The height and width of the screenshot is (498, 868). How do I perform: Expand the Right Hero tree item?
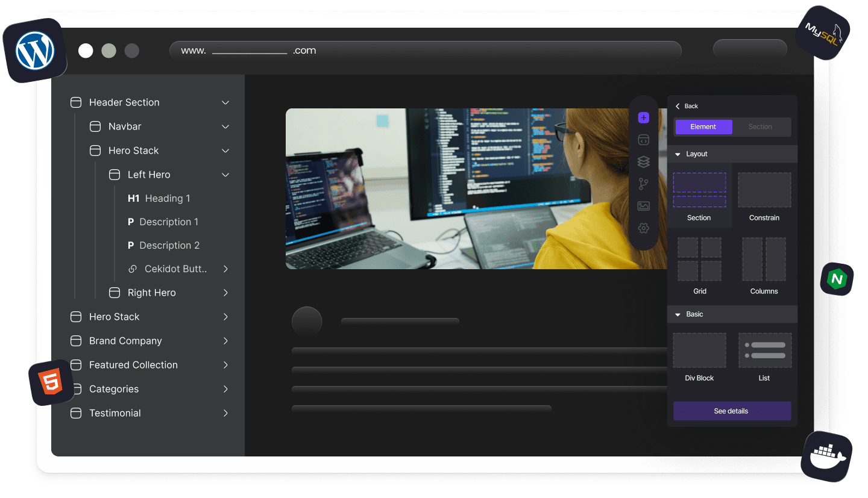pos(225,293)
